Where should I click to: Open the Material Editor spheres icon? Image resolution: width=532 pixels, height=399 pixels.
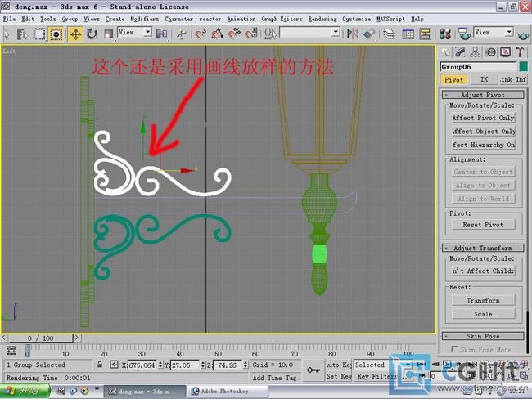(444, 34)
